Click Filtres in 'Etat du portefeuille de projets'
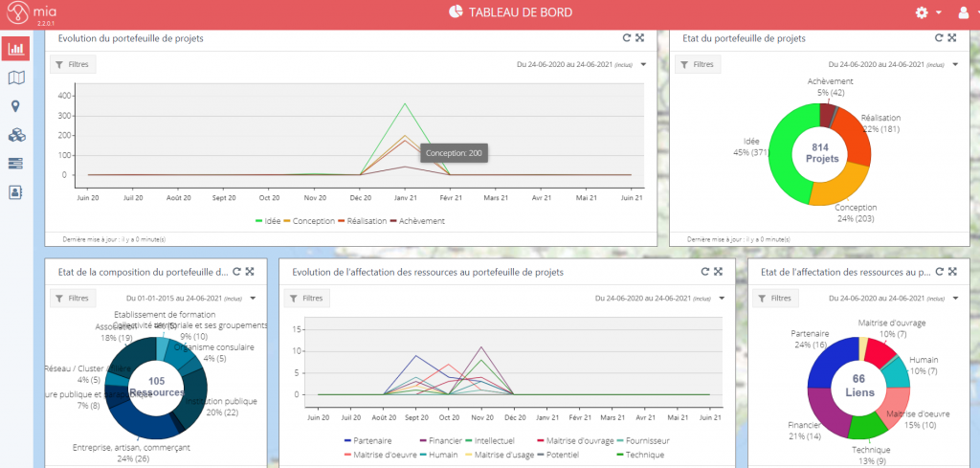 tap(697, 65)
